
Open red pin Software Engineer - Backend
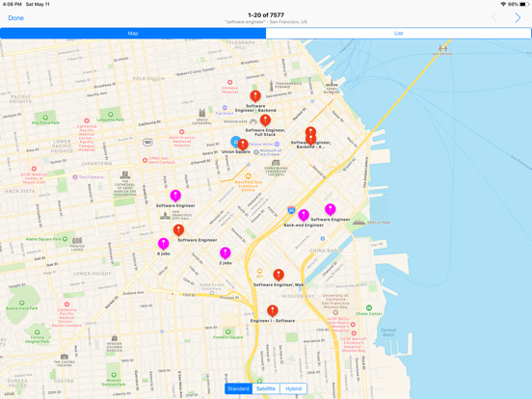click(255, 96)
